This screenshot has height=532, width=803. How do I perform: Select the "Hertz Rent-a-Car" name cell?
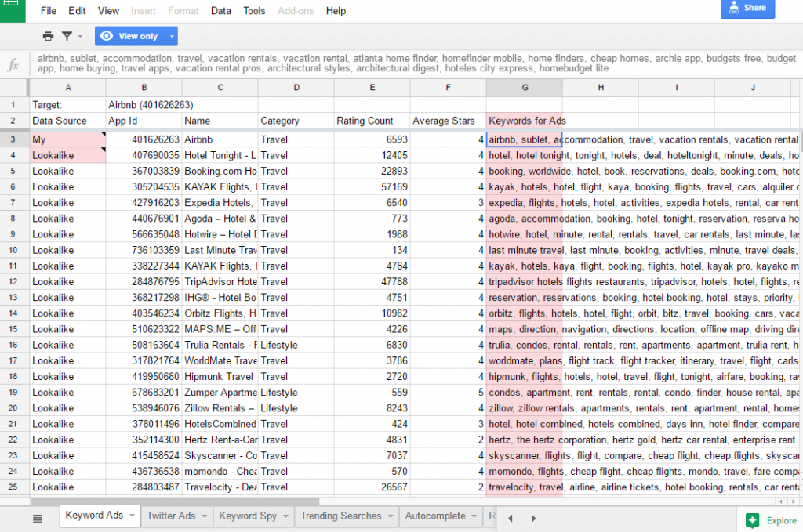(x=220, y=440)
